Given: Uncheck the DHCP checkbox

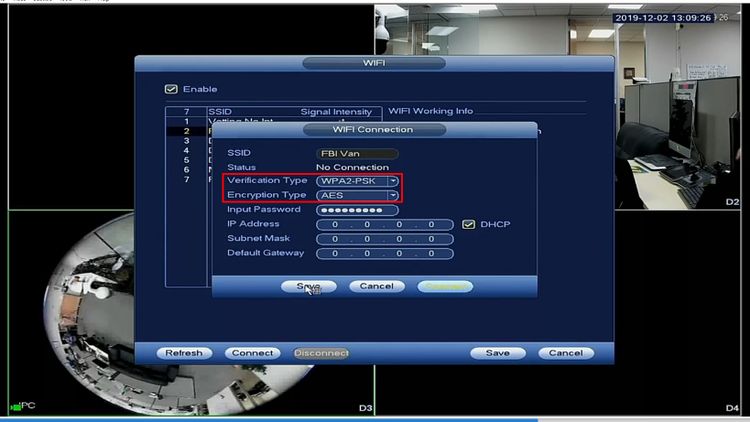Looking at the screenshot, I should pos(468,224).
